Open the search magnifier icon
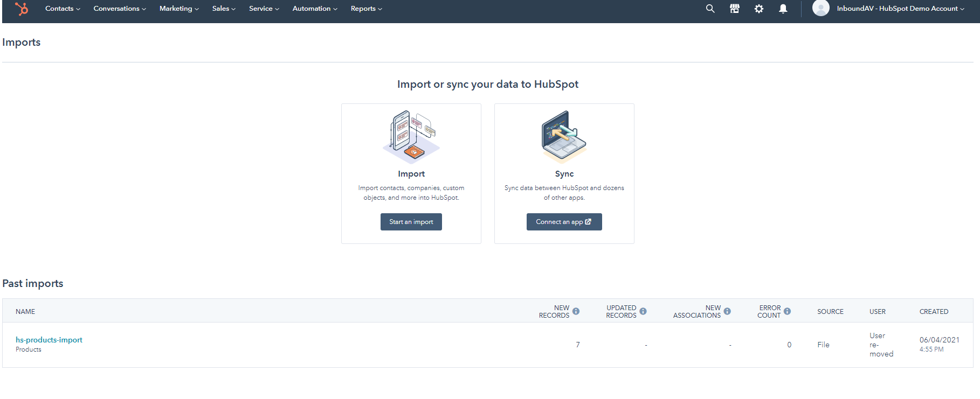 (x=710, y=9)
